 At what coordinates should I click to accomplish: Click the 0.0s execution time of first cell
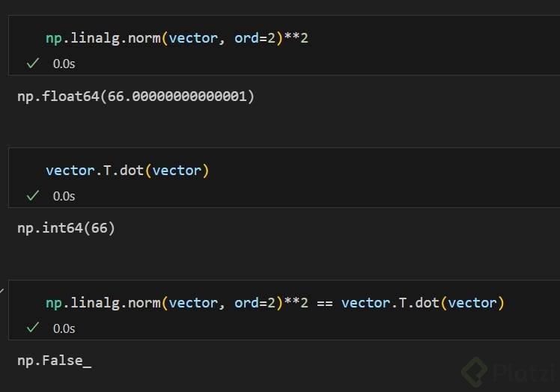click(64, 64)
